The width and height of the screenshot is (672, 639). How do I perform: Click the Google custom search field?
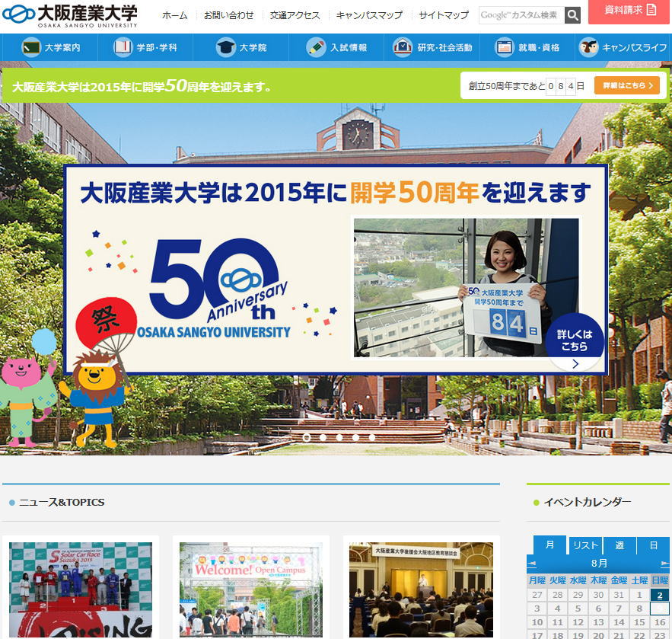coord(521,15)
